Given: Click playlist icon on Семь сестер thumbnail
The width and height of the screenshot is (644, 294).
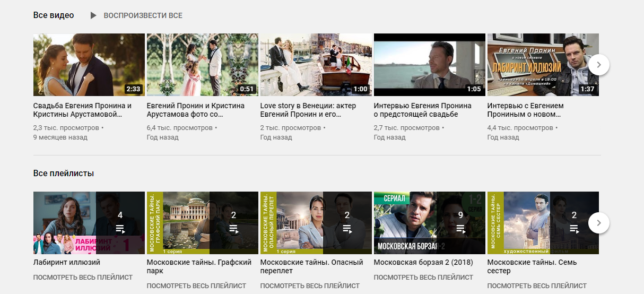Looking at the screenshot, I should click(x=575, y=229).
